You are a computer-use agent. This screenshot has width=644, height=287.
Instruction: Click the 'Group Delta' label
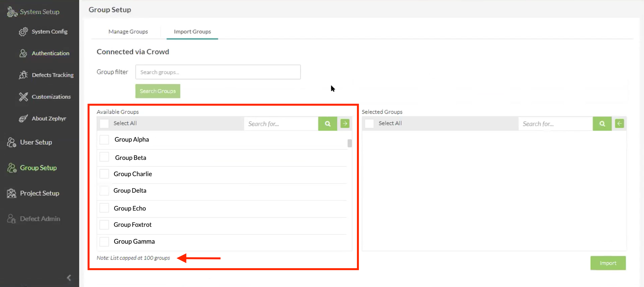pyautogui.click(x=130, y=191)
